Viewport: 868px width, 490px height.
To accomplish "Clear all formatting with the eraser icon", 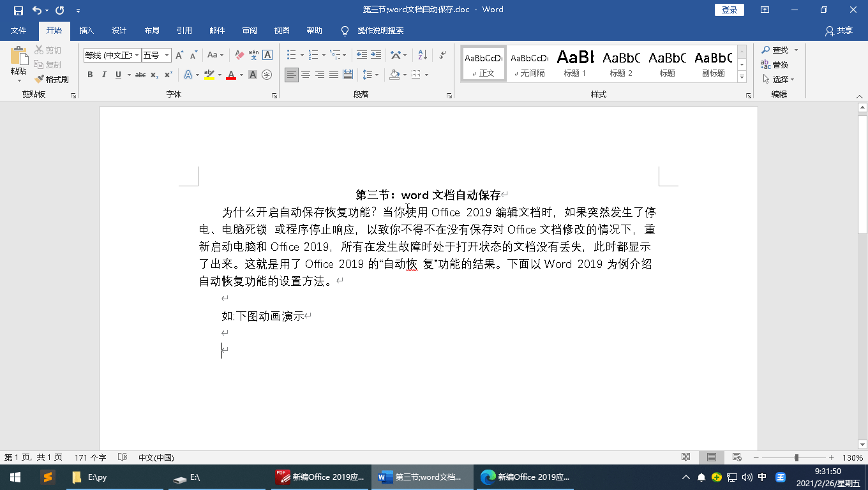I will pos(240,56).
